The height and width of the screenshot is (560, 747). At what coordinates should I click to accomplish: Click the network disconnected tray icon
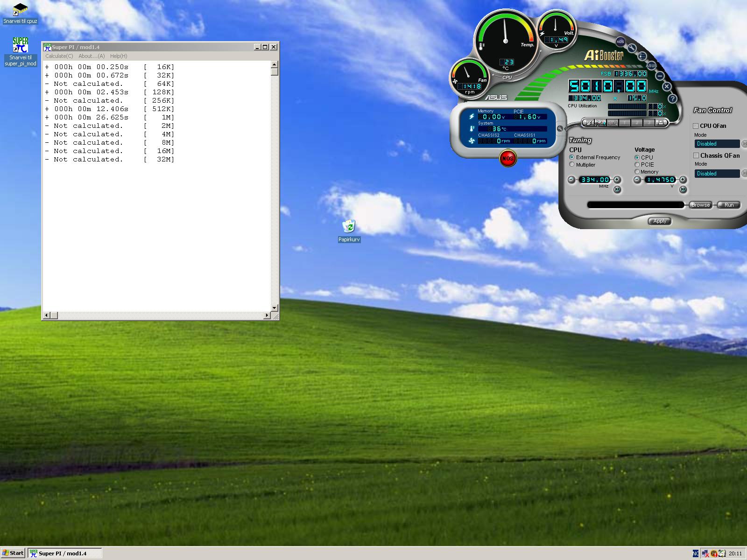(705, 553)
